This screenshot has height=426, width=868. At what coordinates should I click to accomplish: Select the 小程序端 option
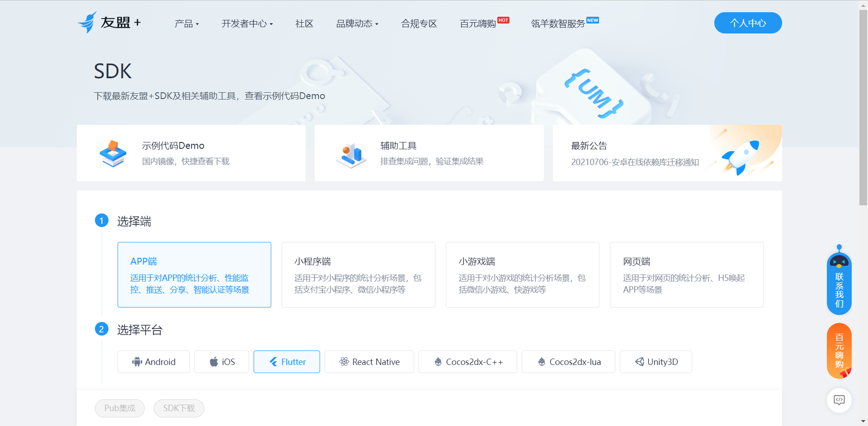358,274
